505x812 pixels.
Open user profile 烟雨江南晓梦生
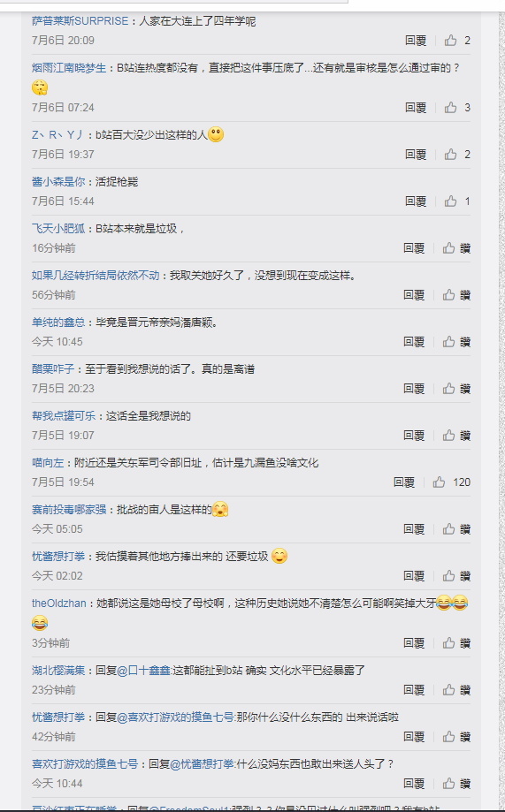[69, 68]
